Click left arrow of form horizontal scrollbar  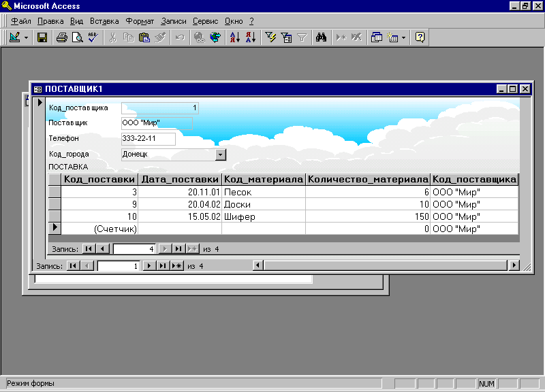coord(258,265)
